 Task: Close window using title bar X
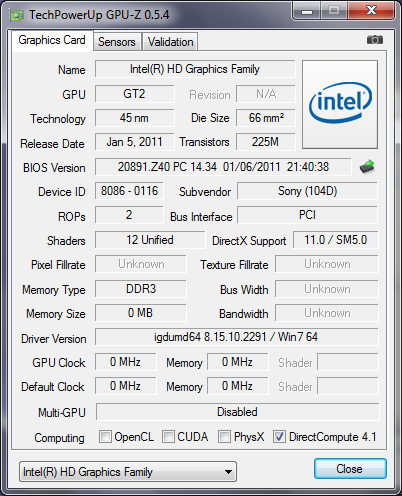pos(371,11)
